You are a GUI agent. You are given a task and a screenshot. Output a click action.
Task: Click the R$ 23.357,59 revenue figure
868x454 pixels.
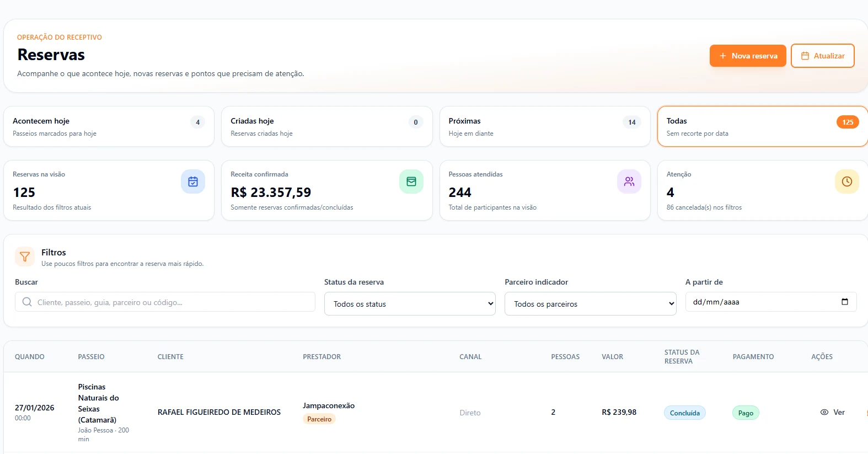271,193
